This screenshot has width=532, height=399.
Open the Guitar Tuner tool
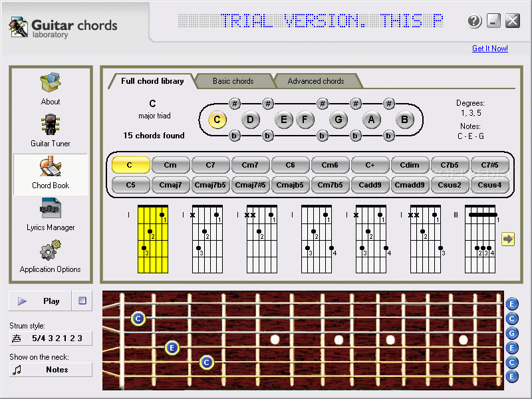[x=51, y=124]
